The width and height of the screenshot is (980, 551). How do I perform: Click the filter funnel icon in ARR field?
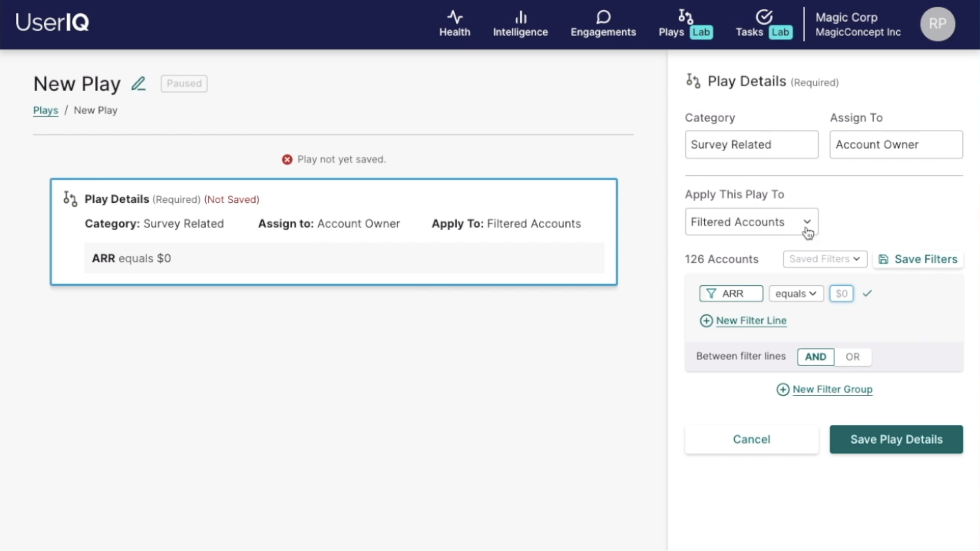point(711,294)
